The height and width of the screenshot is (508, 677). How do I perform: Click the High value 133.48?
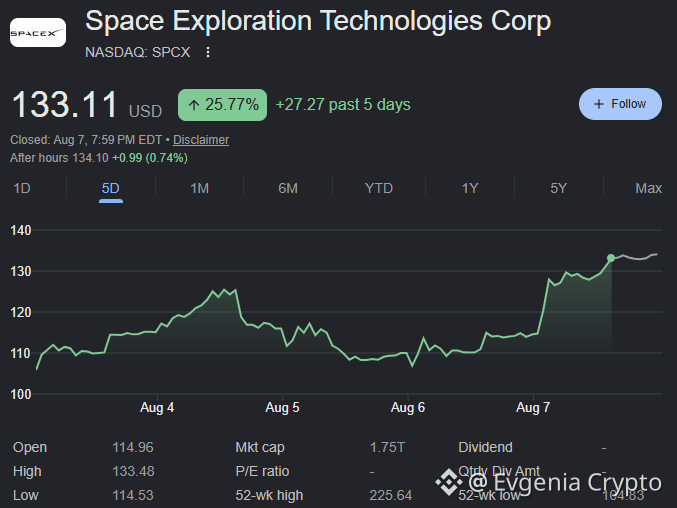133,471
